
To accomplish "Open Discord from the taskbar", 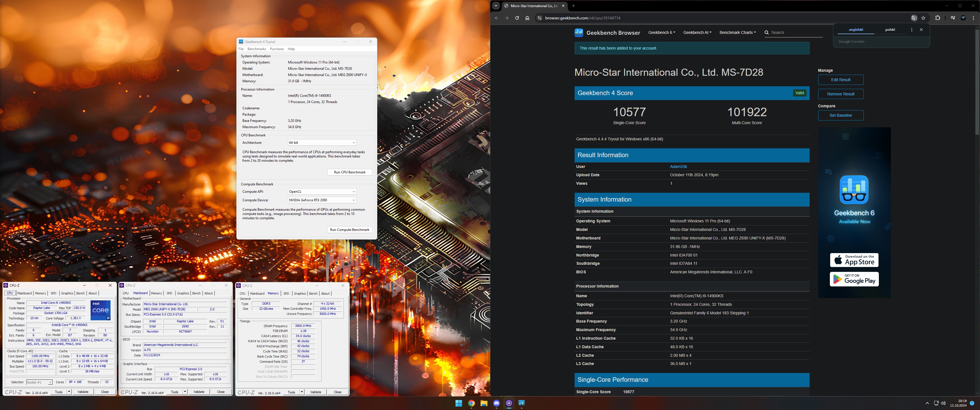I will pyautogui.click(x=497, y=403).
